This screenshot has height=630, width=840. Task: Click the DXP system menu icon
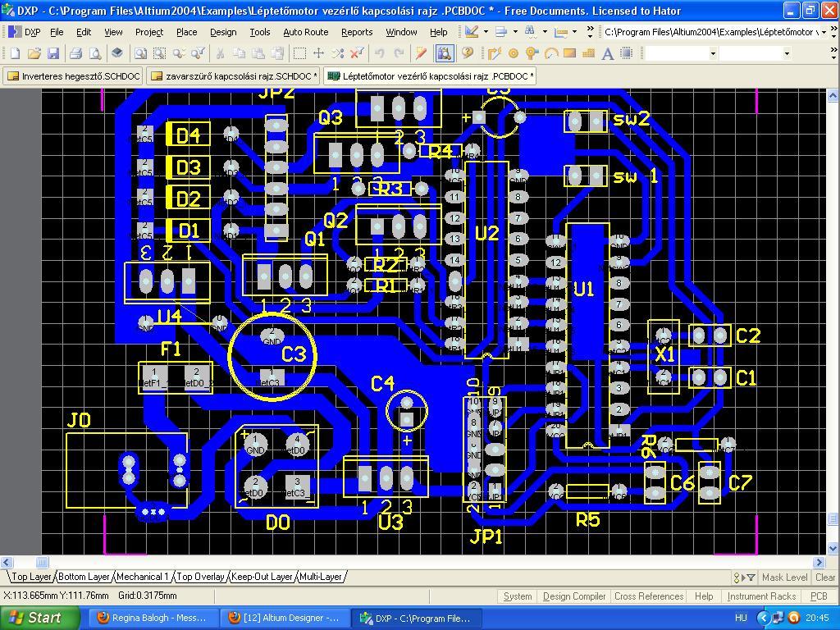click(25, 32)
